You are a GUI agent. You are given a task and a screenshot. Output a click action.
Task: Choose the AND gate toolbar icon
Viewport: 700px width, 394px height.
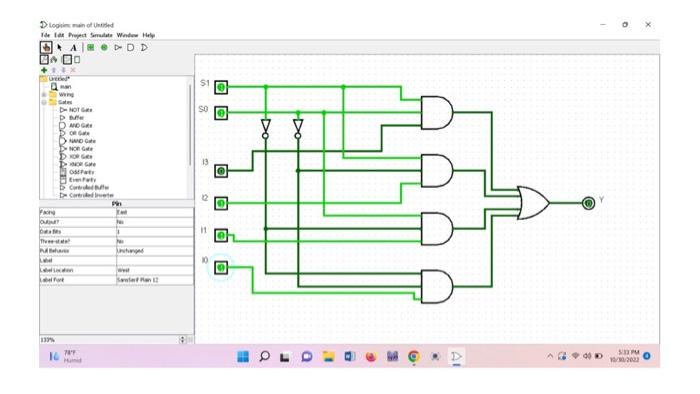[130, 47]
